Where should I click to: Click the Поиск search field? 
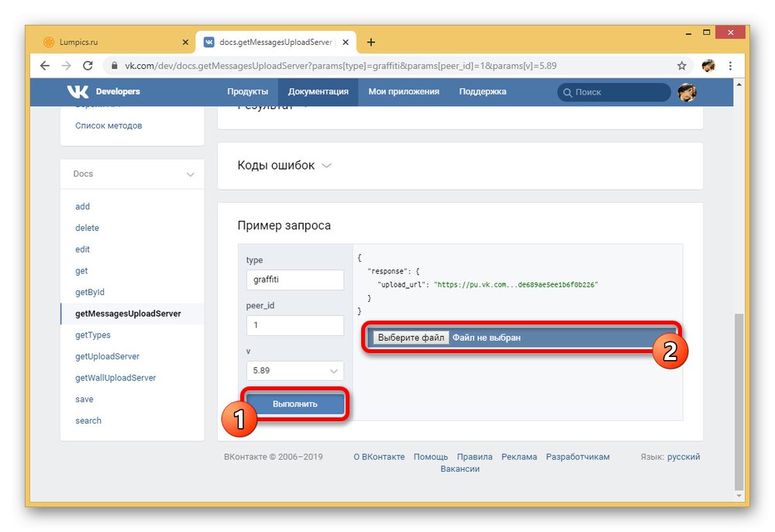614,92
